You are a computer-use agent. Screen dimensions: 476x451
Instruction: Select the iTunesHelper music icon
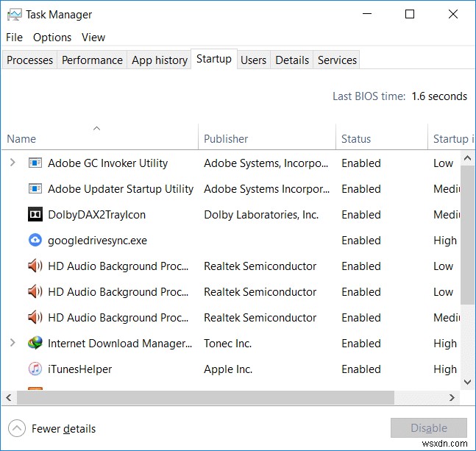coord(35,369)
